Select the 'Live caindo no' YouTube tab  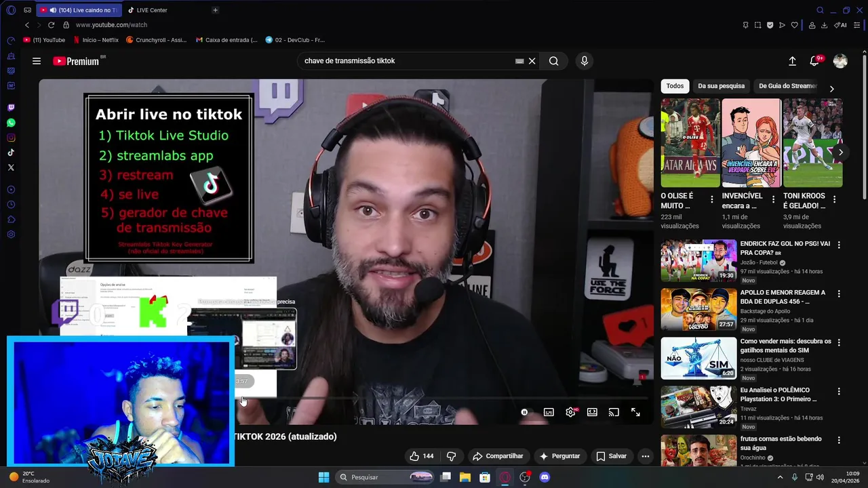(78, 10)
